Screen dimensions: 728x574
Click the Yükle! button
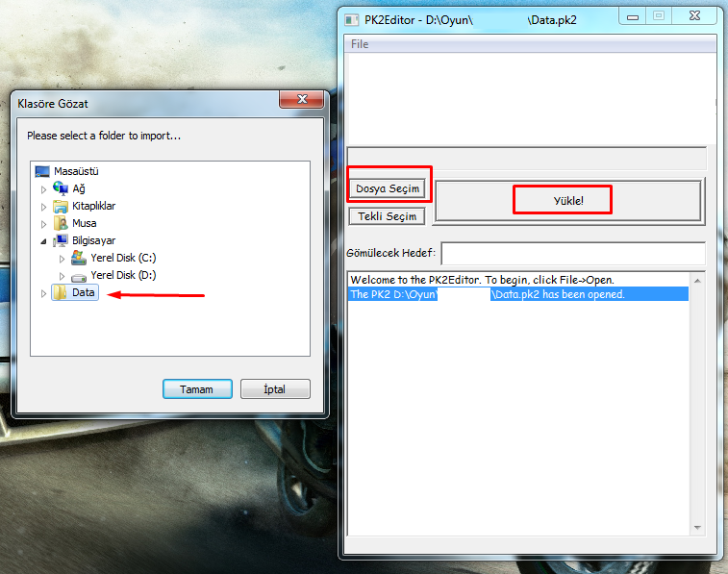click(568, 201)
